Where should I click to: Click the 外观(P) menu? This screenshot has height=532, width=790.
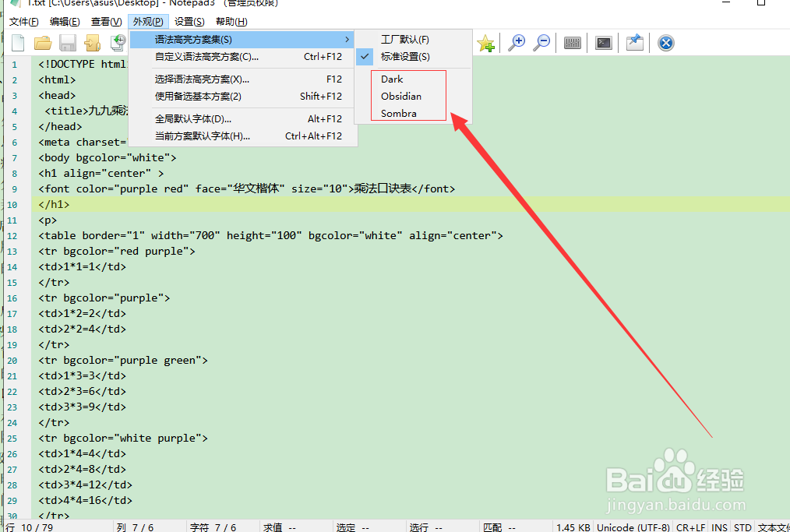(x=148, y=22)
